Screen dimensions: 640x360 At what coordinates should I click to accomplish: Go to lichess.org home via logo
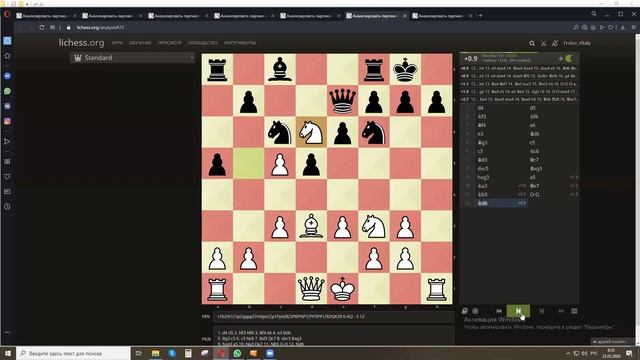pyautogui.click(x=81, y=42)
